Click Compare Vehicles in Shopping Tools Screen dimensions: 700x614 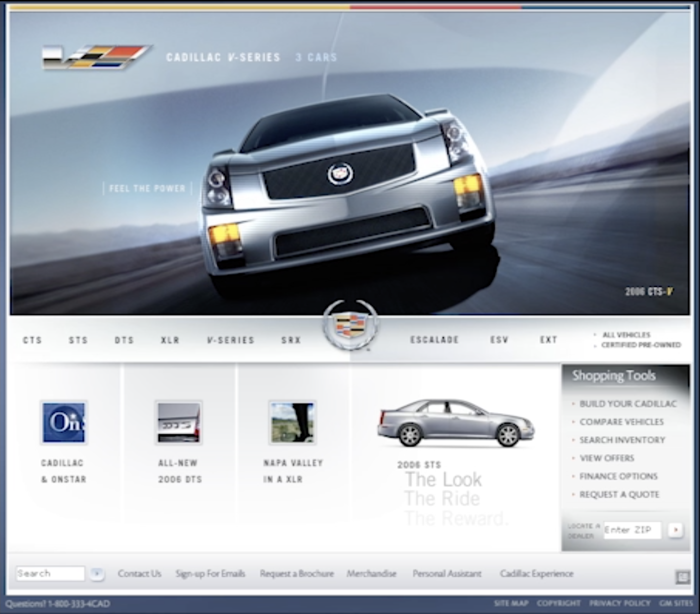[x=622, y=422]
